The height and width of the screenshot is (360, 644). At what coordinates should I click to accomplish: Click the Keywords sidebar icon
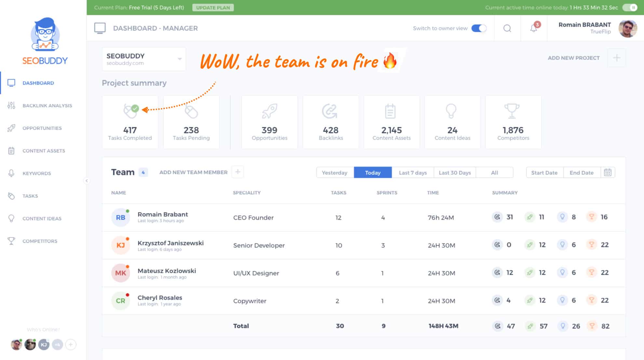[11, 173]
